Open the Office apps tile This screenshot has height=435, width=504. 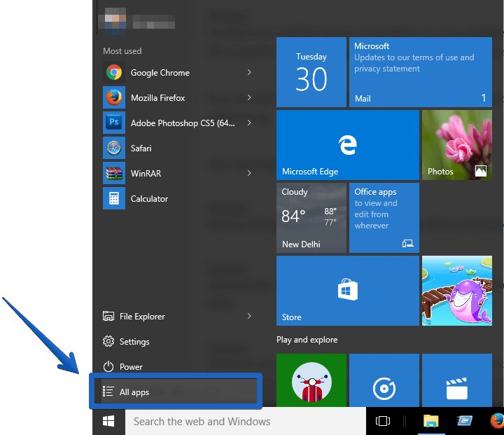(384, 218)
